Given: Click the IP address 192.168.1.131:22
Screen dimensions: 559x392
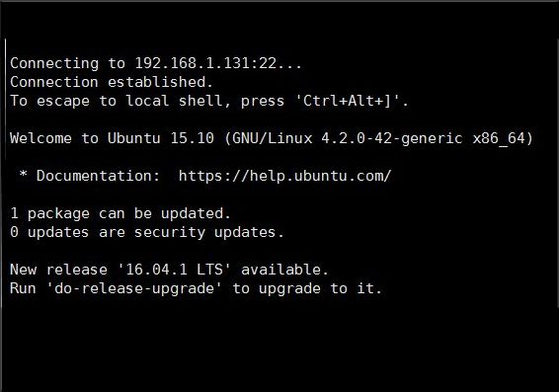Looking at the screenshot, I should coord(205,63).
